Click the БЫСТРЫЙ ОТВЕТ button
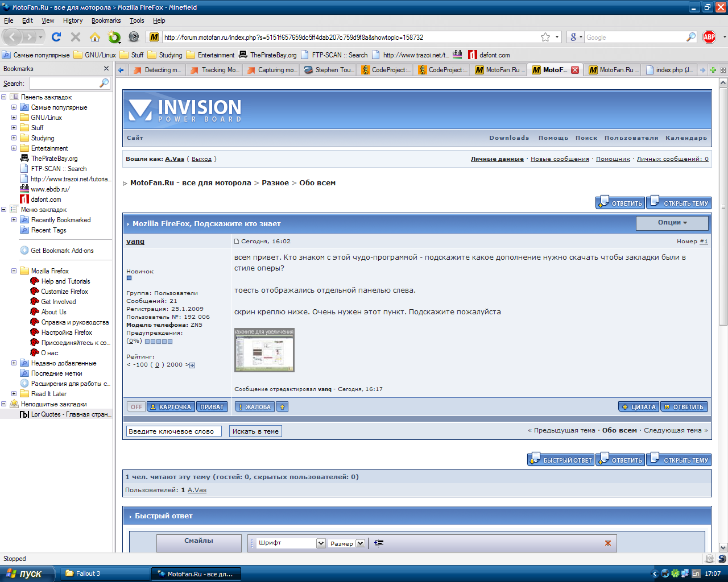Image resolution: width=728 pixels, height=582 pixels. tap(561, 459)
